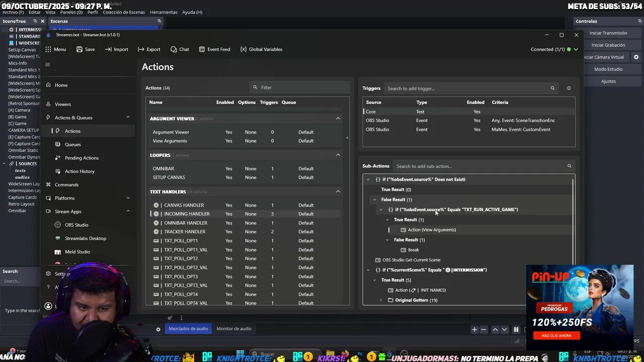
Task: Click Iniciar Transmisión button
Action: tap(608, 33)
